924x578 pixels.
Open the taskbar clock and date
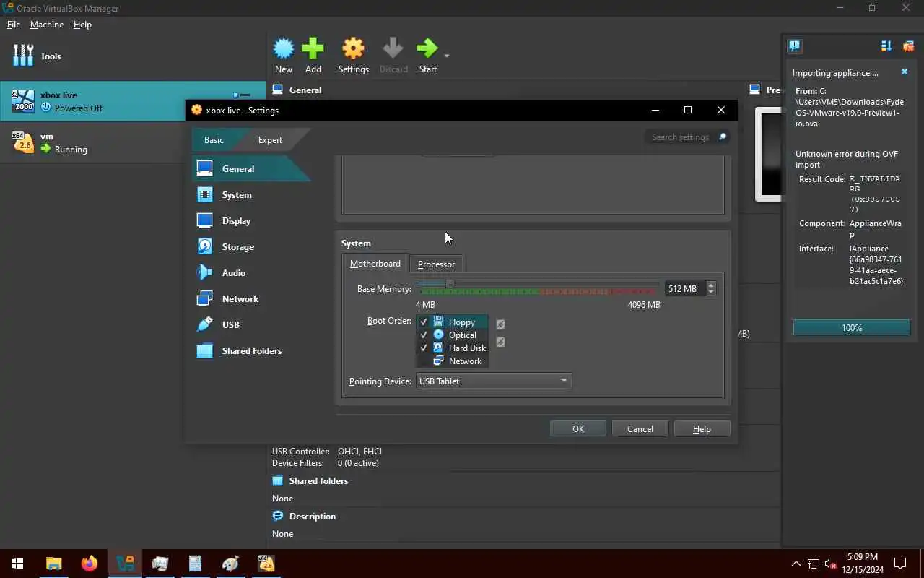click(863, 564)
